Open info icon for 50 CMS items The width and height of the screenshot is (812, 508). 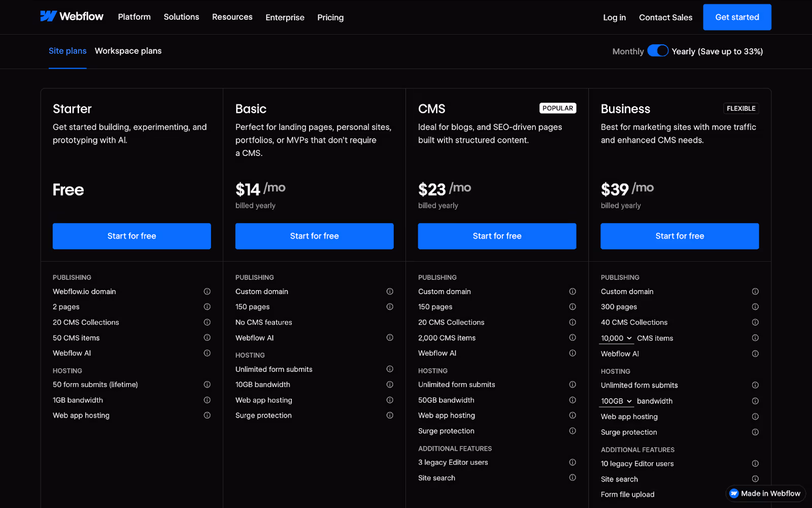click(207, 338)
